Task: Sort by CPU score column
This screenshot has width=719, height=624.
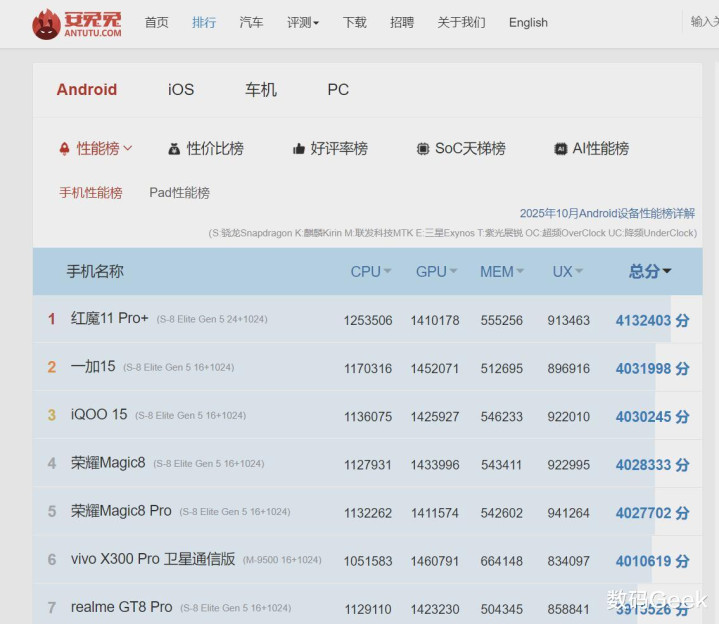Action: click(x=370, y=271)
